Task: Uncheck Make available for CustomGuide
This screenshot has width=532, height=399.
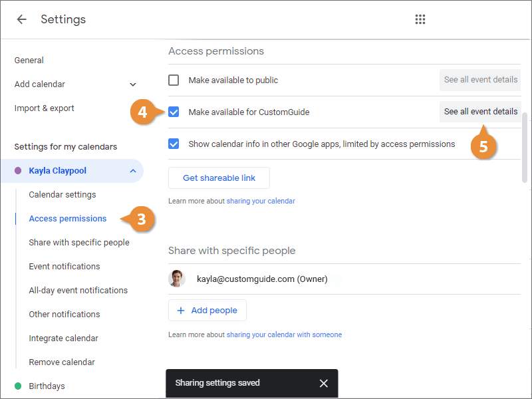Action: (x=174, y=112)
